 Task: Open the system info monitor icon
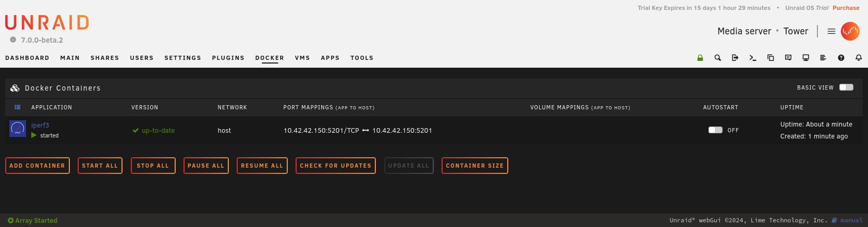(x=805, y=58)
